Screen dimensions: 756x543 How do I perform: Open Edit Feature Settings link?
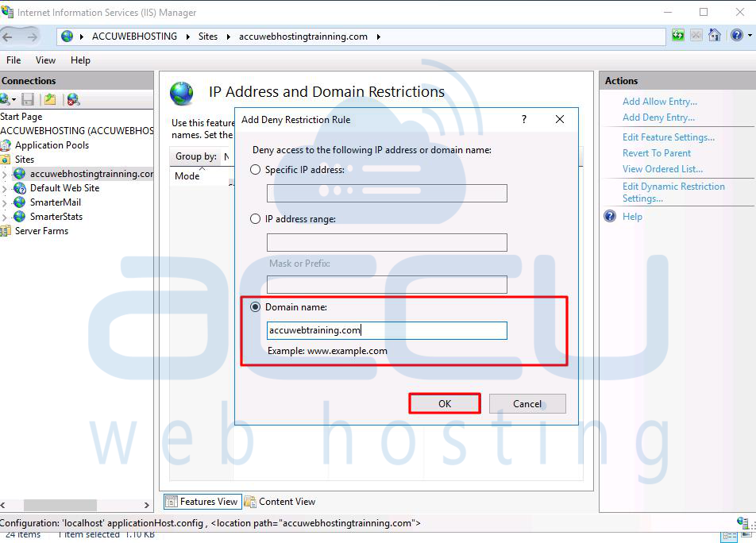669,137
